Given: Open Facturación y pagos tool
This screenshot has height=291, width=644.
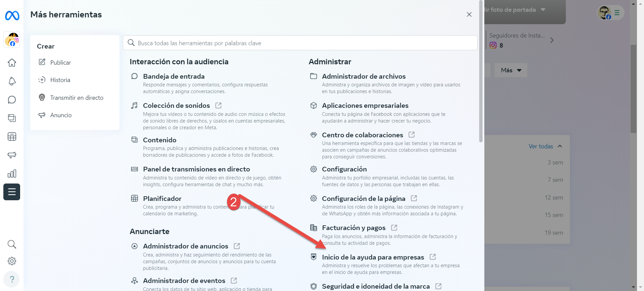Looking at the screenshot, I should (x=354, y=228).
